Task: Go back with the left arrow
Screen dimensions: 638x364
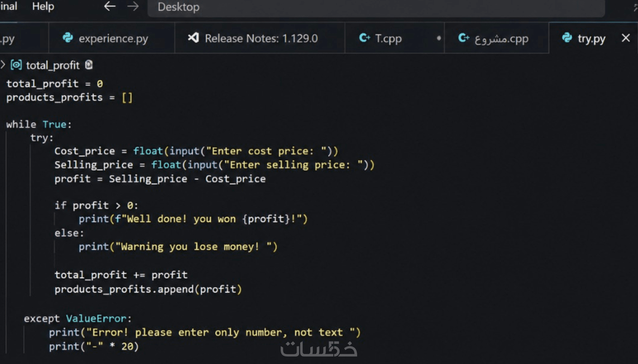Action: 110,6
